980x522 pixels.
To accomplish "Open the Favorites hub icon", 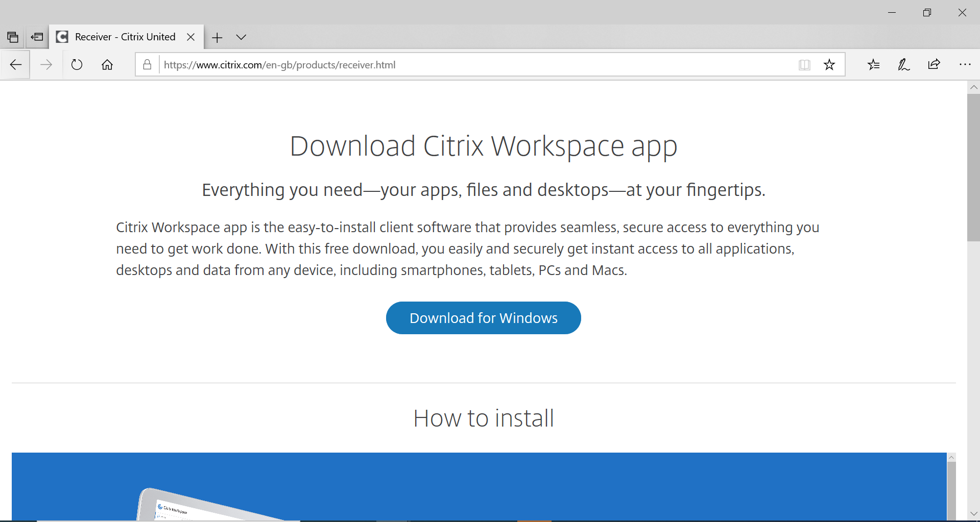I will click(873, 64).
